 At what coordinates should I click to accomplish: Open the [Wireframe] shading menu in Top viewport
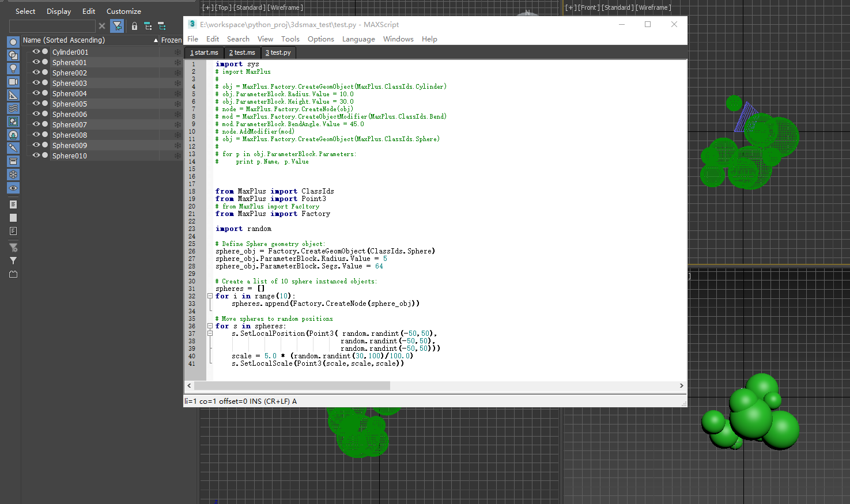(x=285, y=7)
